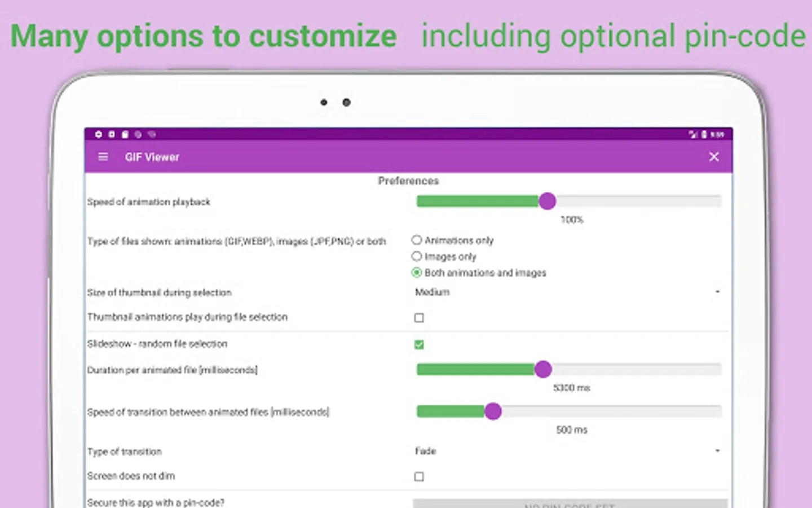Close the Preferences screen with the X

click(x=714, y=157)
